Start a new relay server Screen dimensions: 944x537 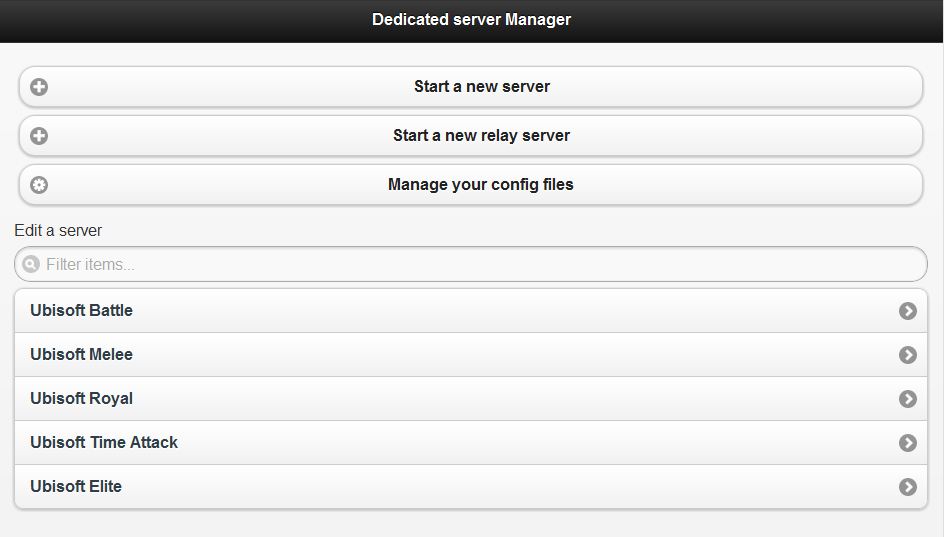pyautogui.click(x=471, y=135)
